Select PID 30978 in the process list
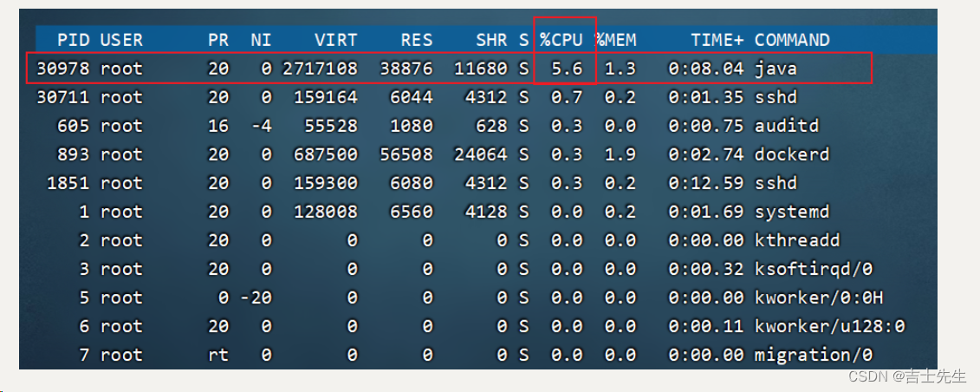Image resolution: width=980 pixels, height=392 pixels. pyautogui.click(x=62, y=69)
